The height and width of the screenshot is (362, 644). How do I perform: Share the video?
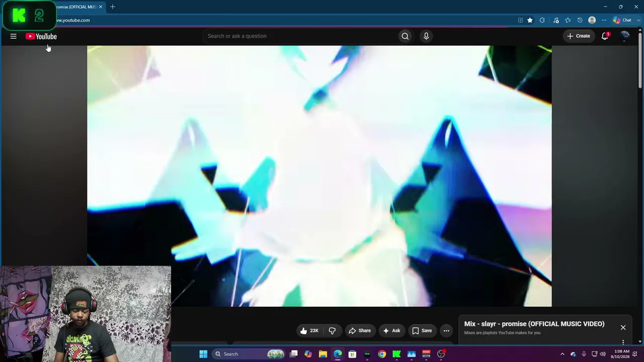coord(359,331)
